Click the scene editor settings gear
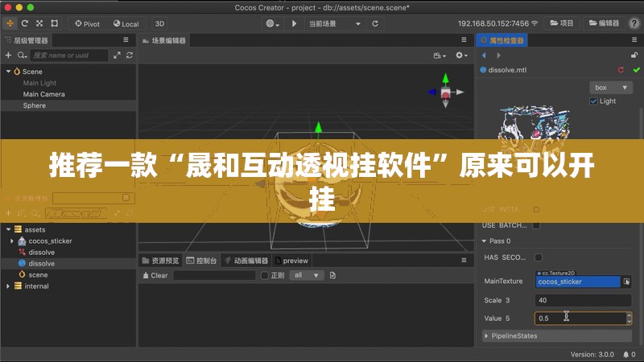Screen dimensions: 644x362 tap(460, 56)
